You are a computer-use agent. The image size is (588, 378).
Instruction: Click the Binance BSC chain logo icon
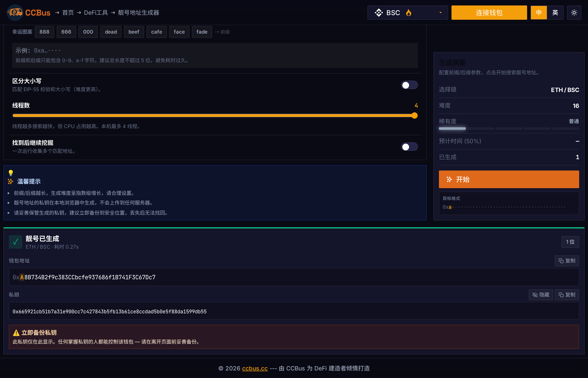pos(379,13)
